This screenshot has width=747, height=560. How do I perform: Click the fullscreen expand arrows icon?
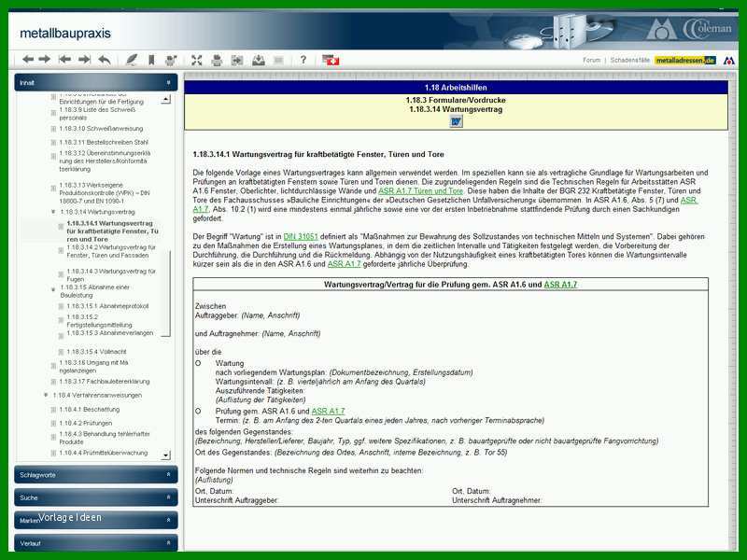(x=197, y=60)
